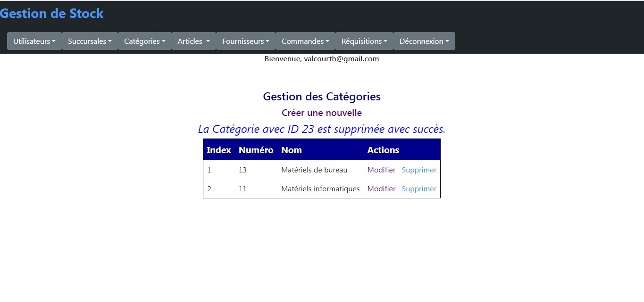Edit the Matériels informatiques category
644x302 pixels.
tap(381, 189)
